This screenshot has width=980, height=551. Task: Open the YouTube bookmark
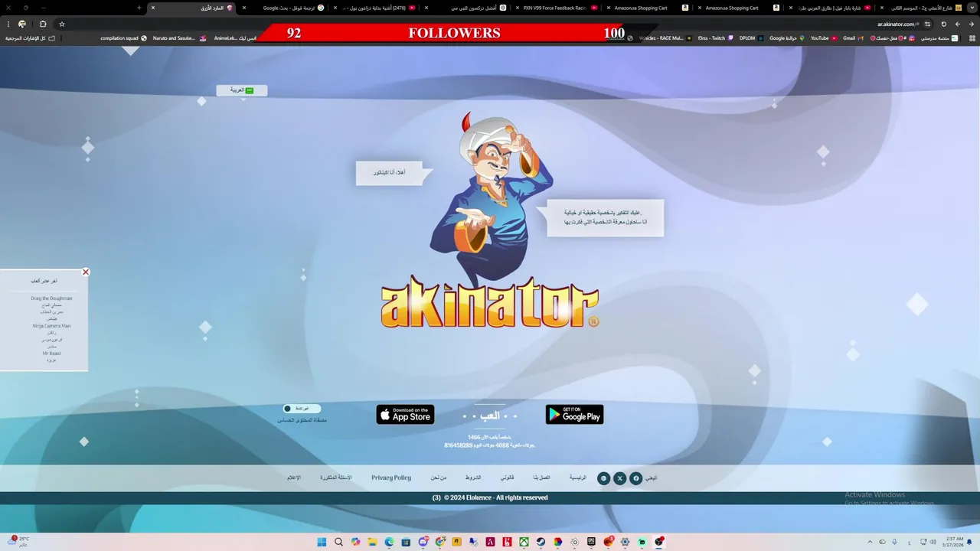coord(823,37)
